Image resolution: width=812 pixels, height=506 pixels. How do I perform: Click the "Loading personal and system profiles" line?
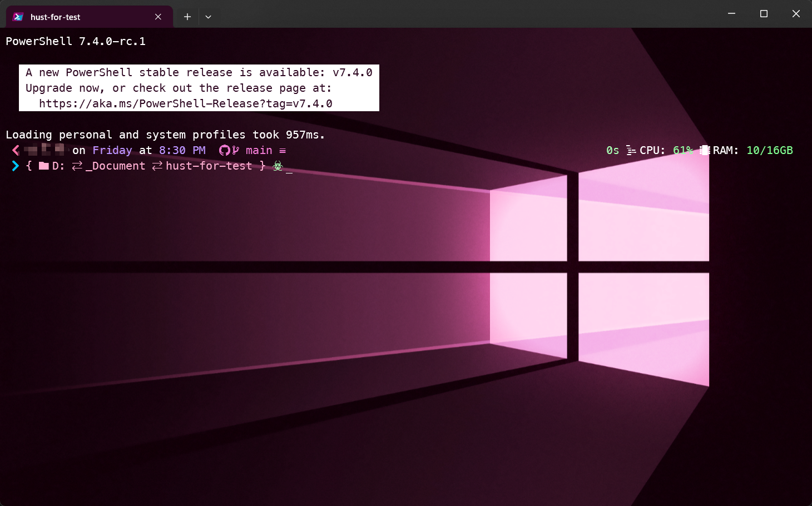pyautogui.click(x=165, y=135)
